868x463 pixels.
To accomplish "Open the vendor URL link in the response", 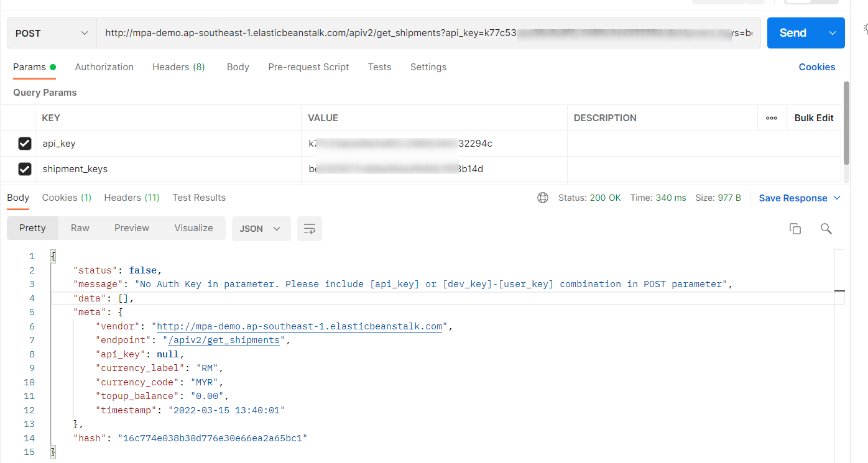I will [x=299, y=326].
